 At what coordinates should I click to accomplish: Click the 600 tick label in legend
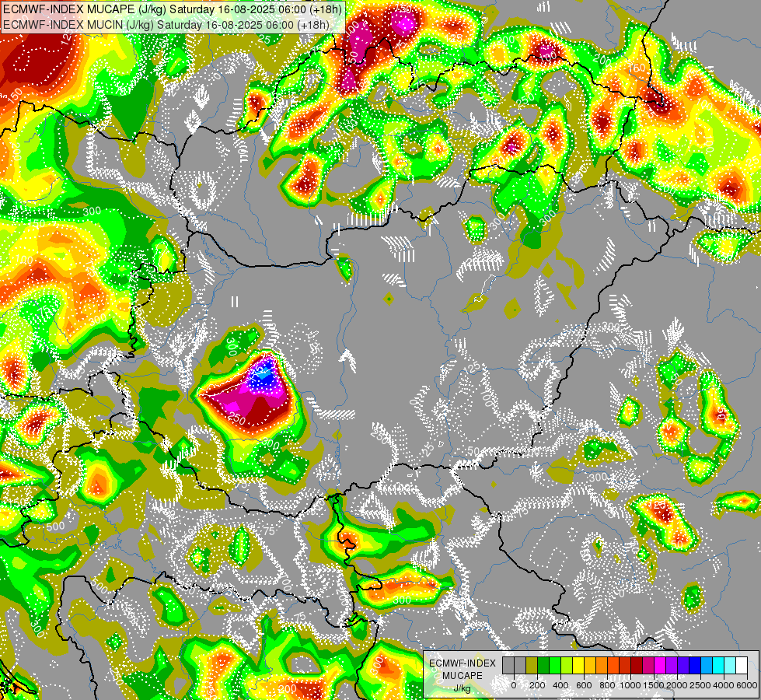(x=585, y=685)
